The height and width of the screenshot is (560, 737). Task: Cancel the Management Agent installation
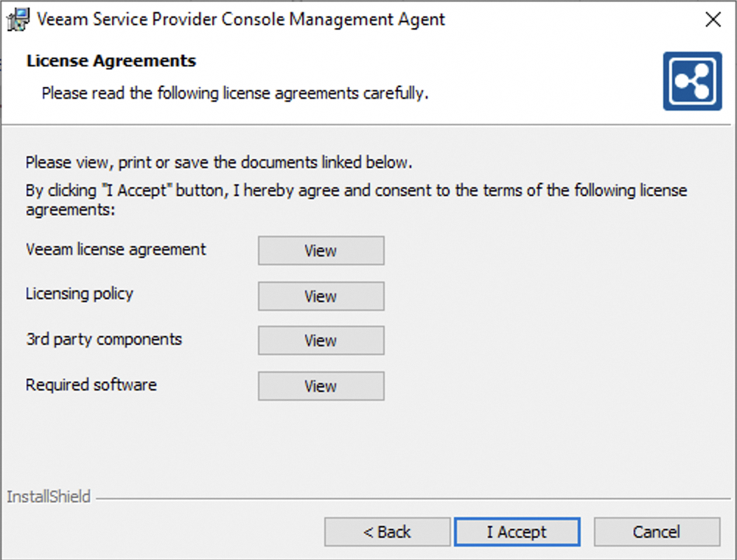point(656,531)
